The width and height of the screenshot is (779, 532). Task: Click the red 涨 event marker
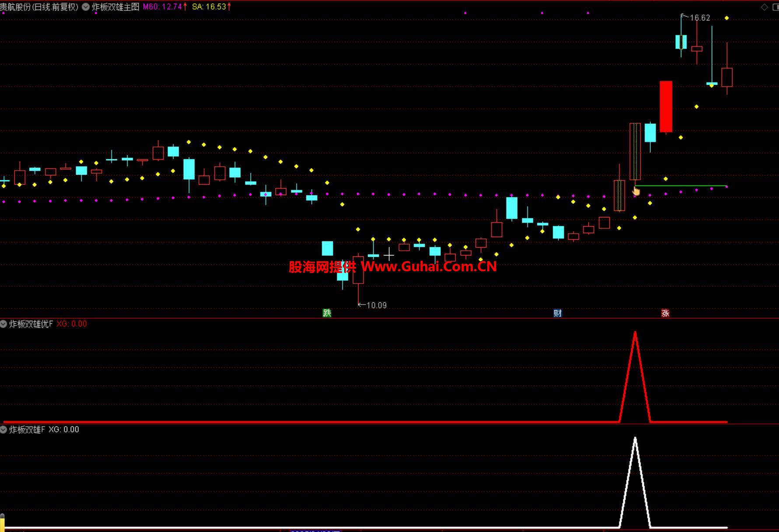[665, 313]
